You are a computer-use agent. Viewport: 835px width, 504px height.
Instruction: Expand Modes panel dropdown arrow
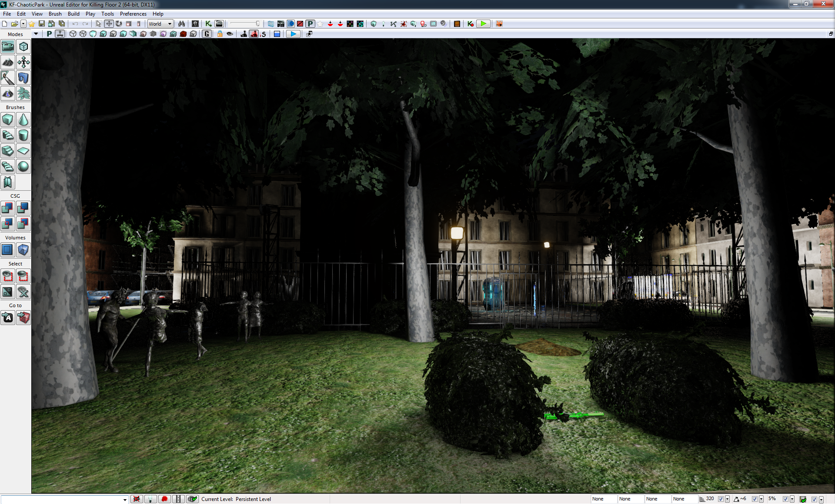click(36, 34)
